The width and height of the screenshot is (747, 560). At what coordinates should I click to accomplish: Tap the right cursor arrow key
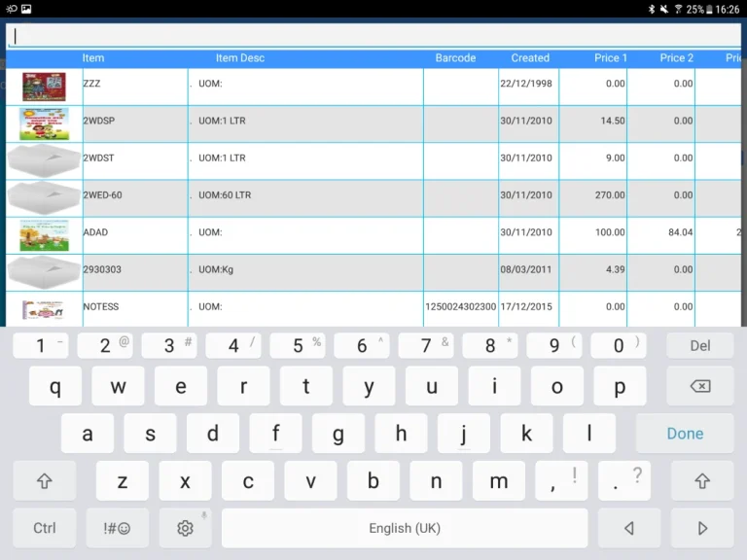click(702, 528)
